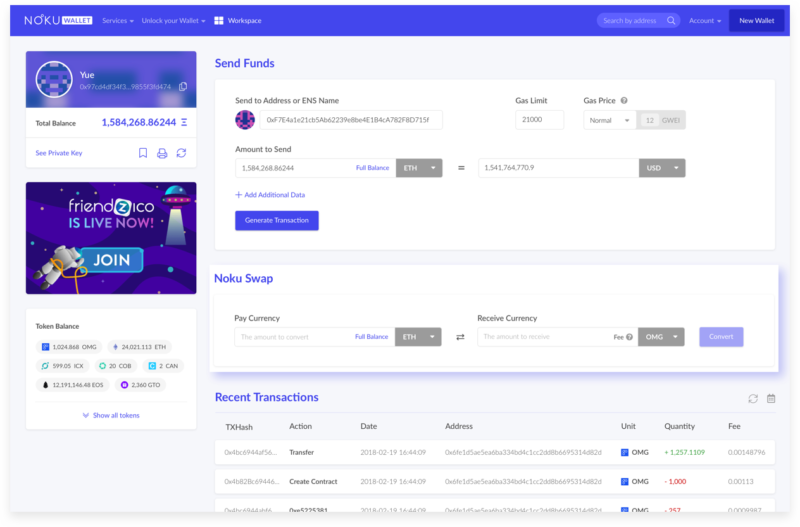
Task: Select the 12,191,146.48 EOS token chip
Action: (72, 385)
